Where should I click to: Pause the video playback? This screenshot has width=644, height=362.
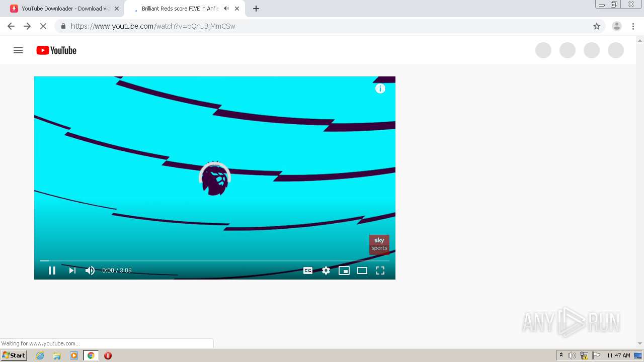(52, 270)
